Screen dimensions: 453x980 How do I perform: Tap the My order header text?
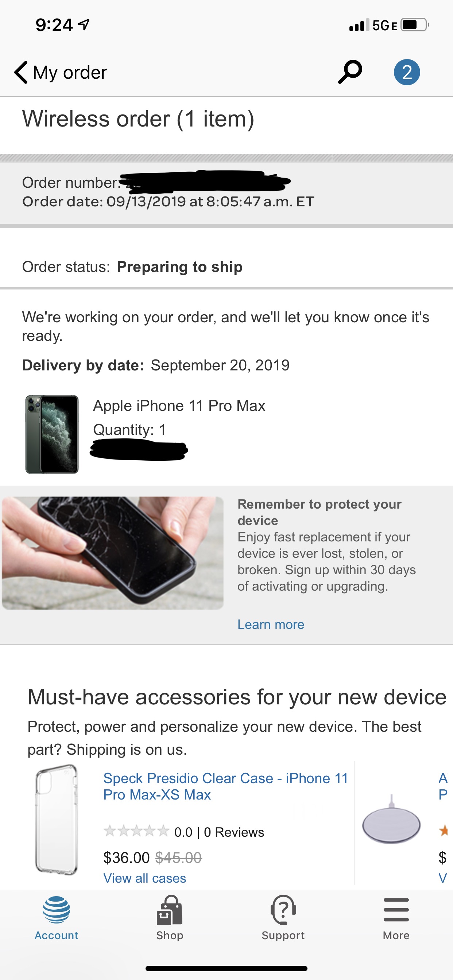pos(70,72)
